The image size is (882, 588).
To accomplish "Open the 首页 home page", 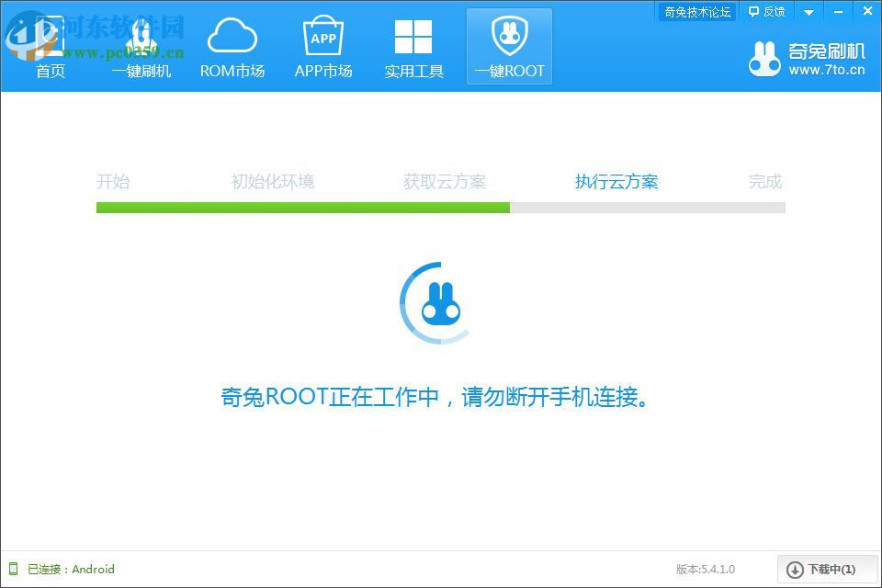I will pyautogui.click(x=51, y=46).
